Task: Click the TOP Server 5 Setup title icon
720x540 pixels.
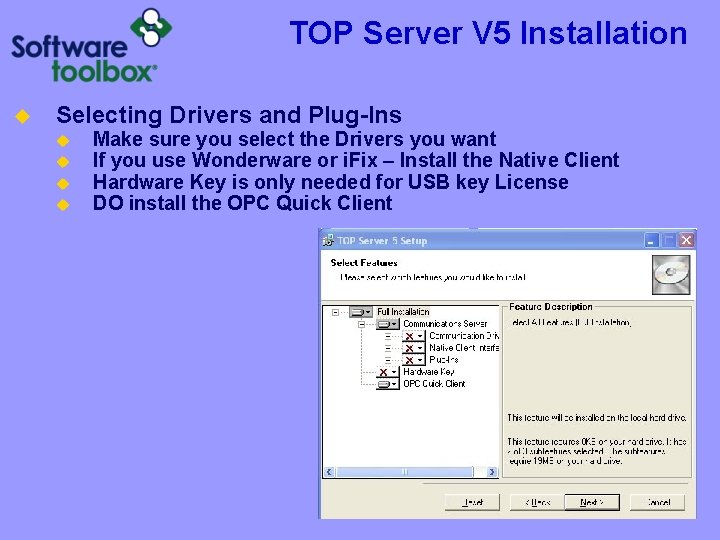Action: coord(328,240)
